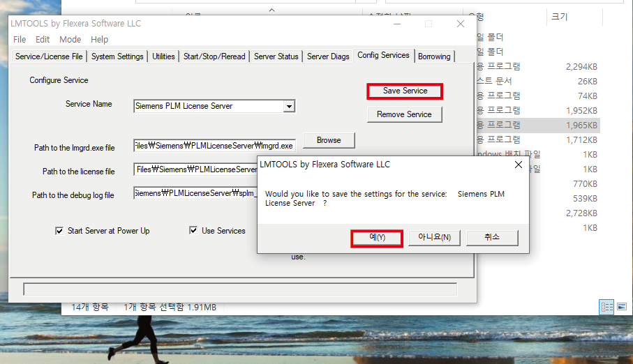The image size is (633, 364).
Task: Open the File menu
Action: pyautogui.click(x=20, y=40)
